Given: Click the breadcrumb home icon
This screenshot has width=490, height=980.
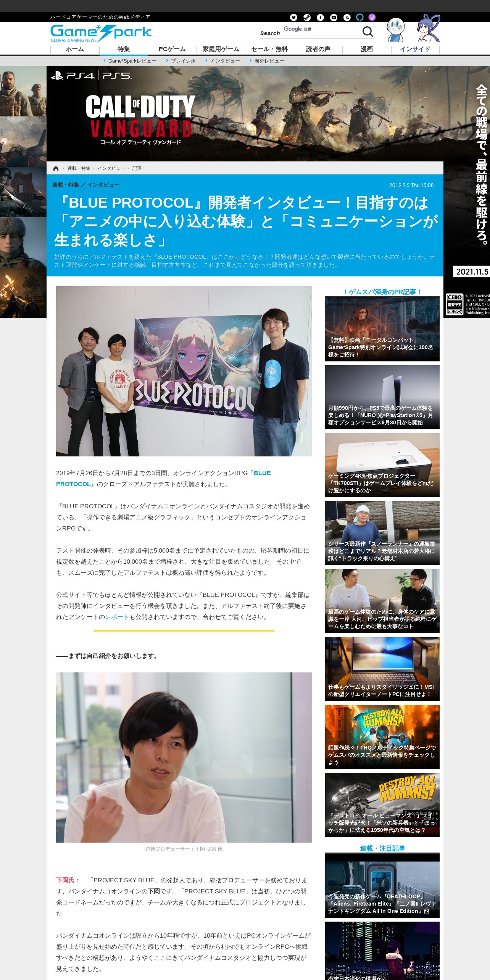Looking at the screenshot, I should 56,168.
